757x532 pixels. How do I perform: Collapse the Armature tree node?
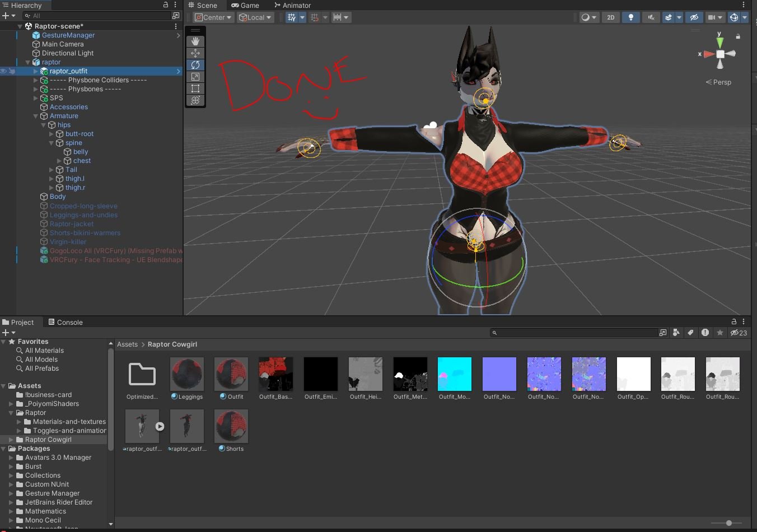point(36,116)
